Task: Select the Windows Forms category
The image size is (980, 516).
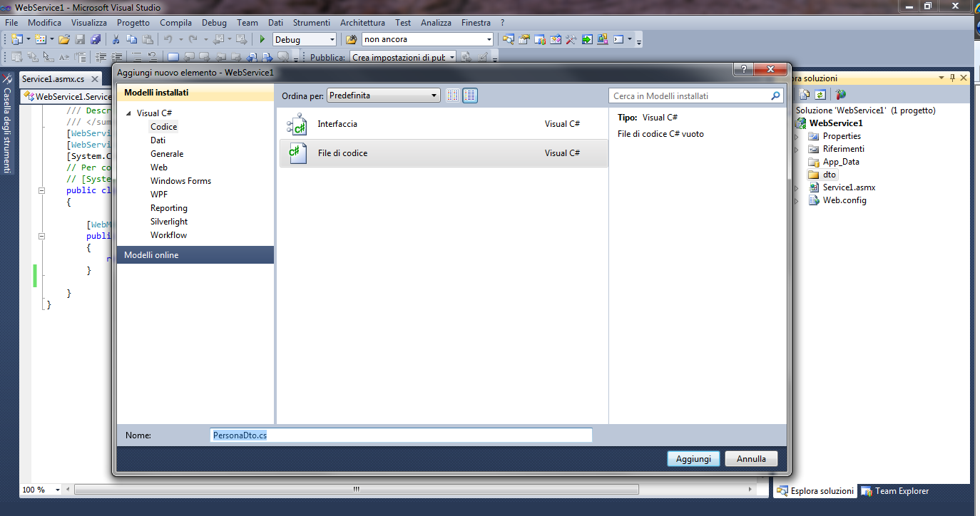Action: tap(180, 181)
